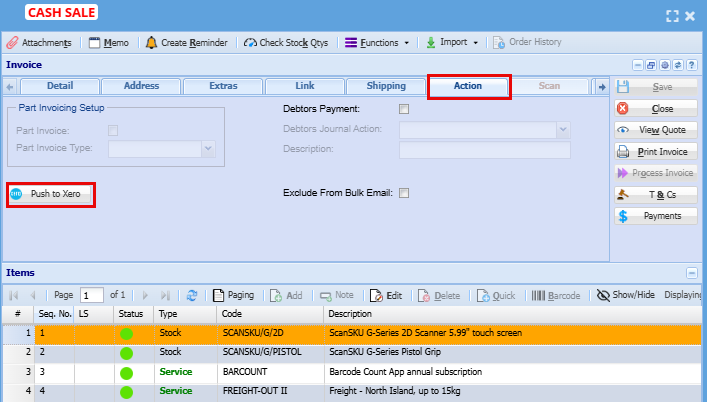The width and height of the screenshot is (707, 402).
Task: Tick the Debtors Payment checkbox
Action: (x=404, y=109)
